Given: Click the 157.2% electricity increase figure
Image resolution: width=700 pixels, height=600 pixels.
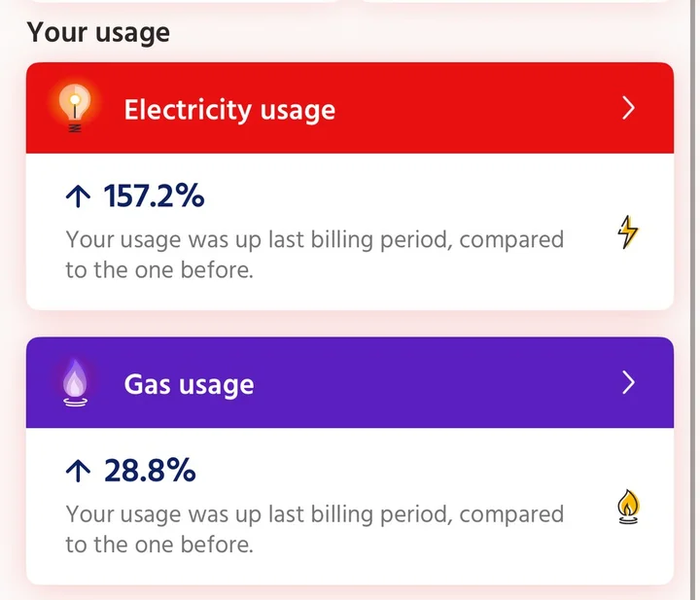Looking at the screenshot, I should (154, 196).
